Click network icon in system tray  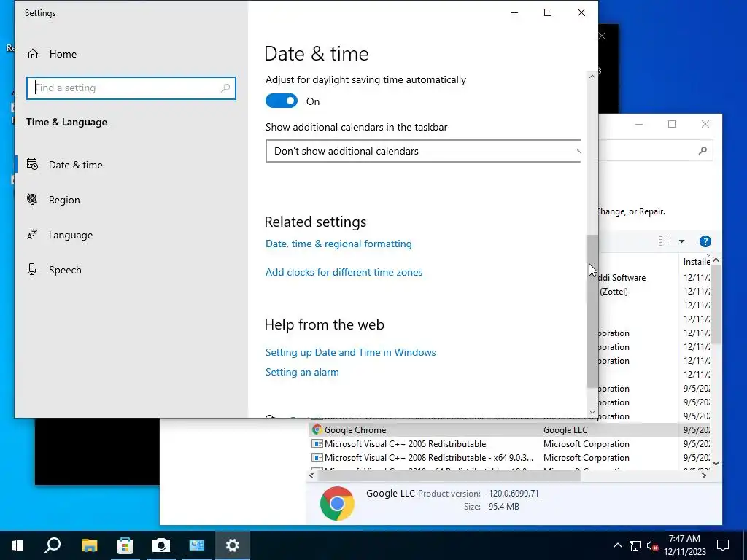635,545
